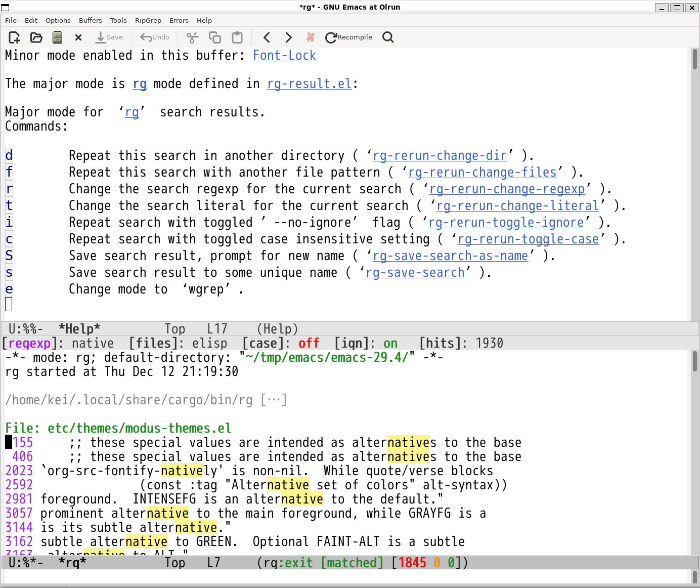The width and height of the screenshot is (700, 588).
Task: Follow the Font-Lock link
Action: (x=284, y=56)
